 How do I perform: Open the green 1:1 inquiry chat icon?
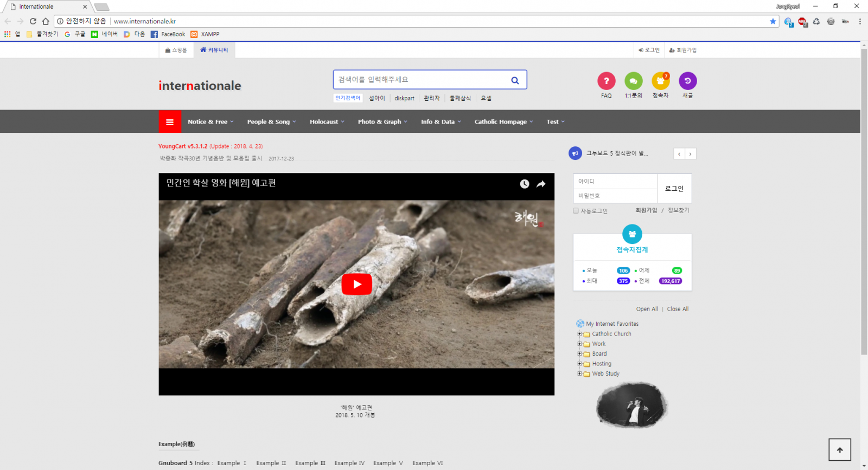tap(633, 81)
